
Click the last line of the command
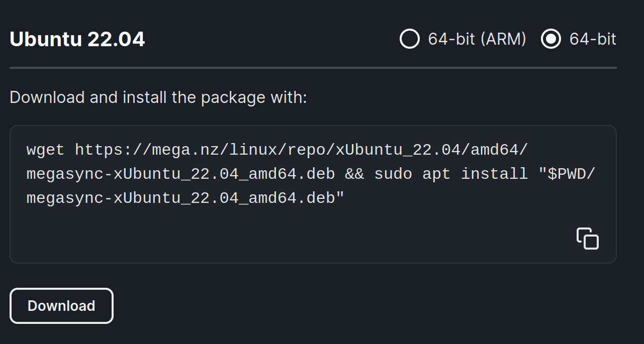(185, 198)
